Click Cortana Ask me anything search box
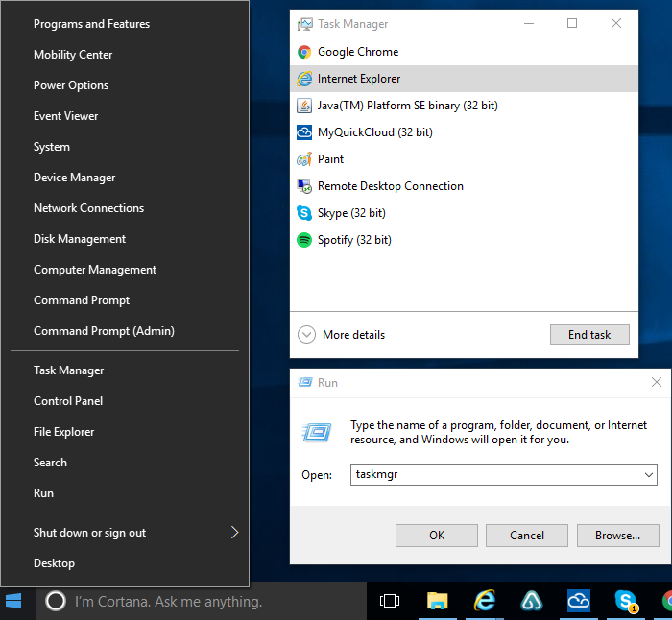The image size is (672, 620). click(x=202, y=601)
